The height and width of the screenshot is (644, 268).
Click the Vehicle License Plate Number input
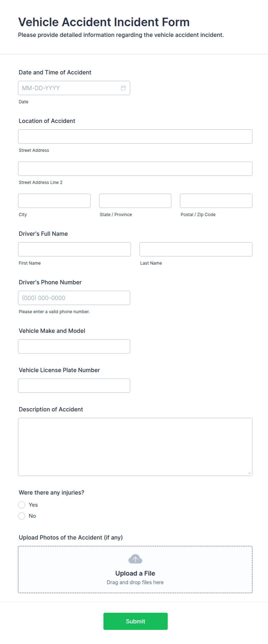pyautogui.click(x=74, y=386)
